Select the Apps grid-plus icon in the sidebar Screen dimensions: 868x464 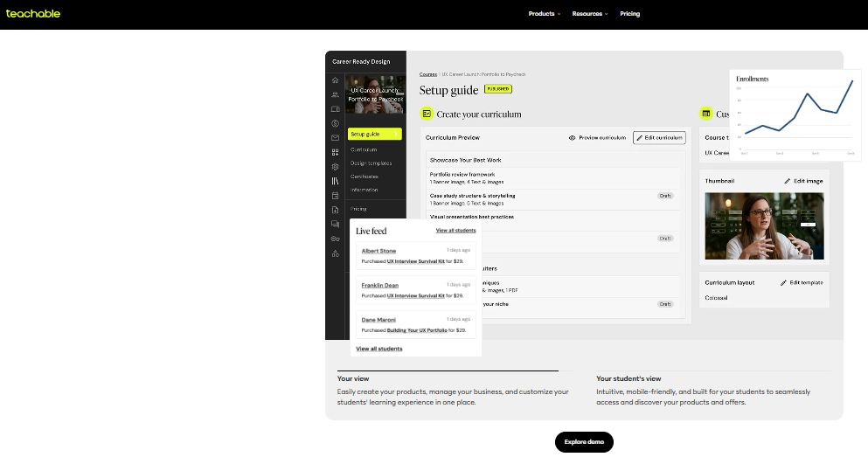pyautogui.click(x=335, y=152)
